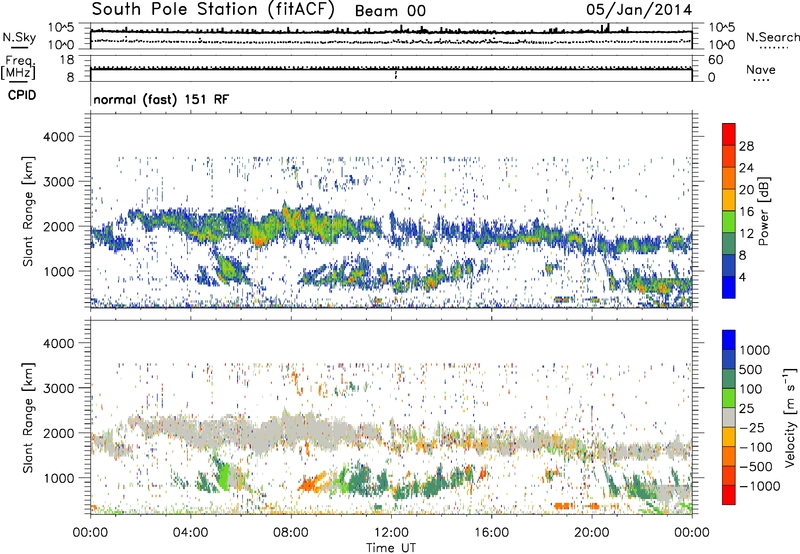The width and height of the screenshot is (800, 554).
Task: Click the "Time UT" axis label
Action: tap(391, 547)
